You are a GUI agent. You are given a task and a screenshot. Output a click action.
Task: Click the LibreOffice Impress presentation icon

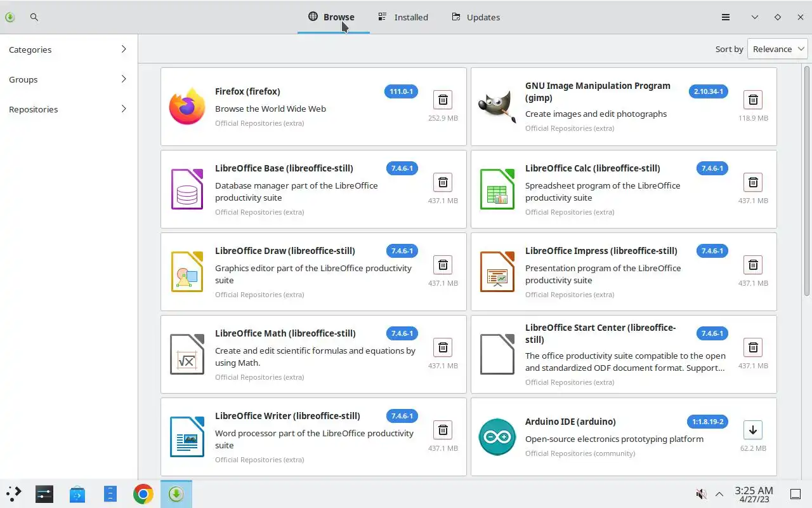coord(497,272)
